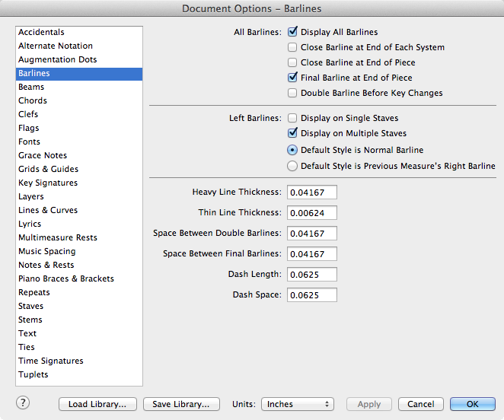Screen dimensions: 504x420
Task: Check Display on Single Staves option
Action: (x=292, y=118)
